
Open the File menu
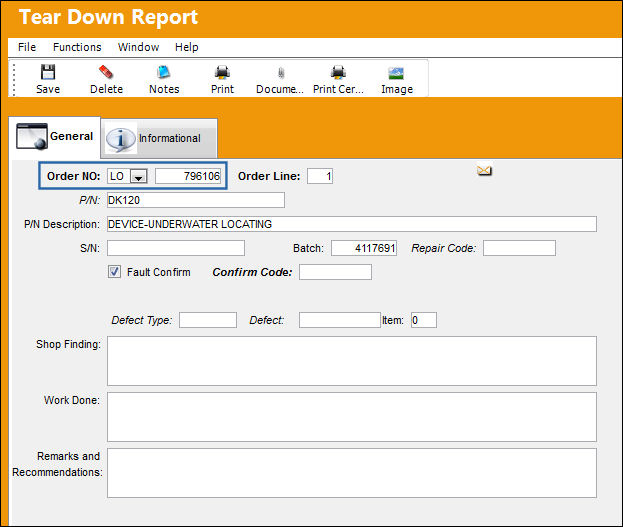[x=27, y=47]
